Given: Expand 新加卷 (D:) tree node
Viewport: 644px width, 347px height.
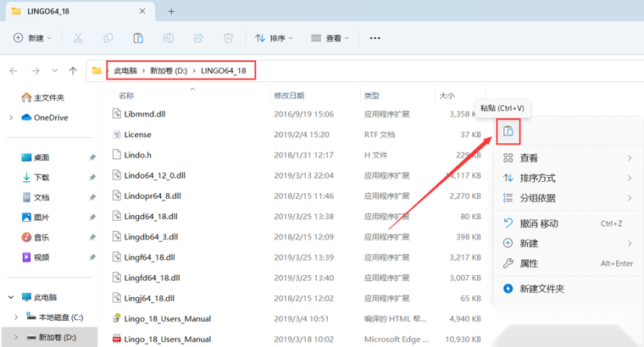Looking at the screenshot, I should 16,337.
